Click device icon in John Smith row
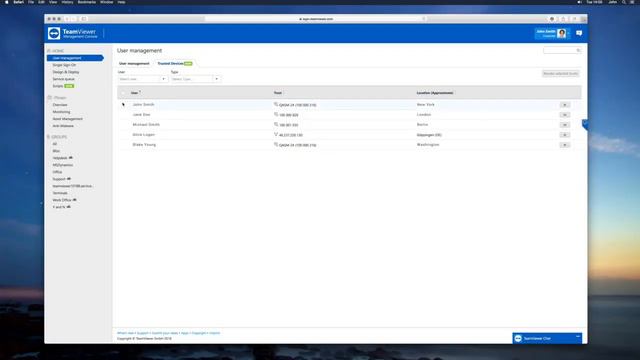The height and width of the screenshot is (360, 640). [276, 104]
